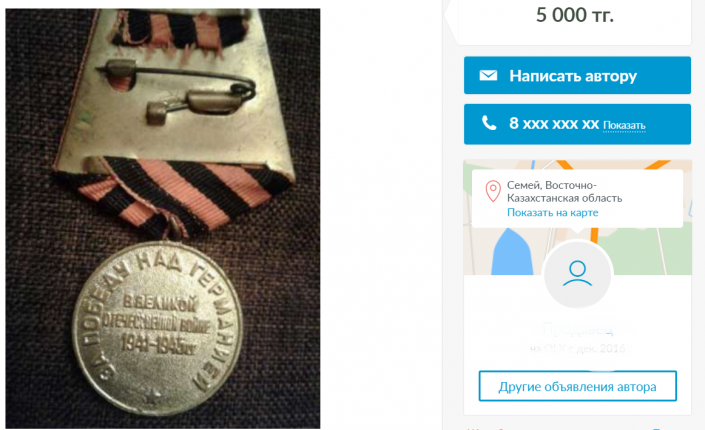The width and height of the screenshot is (705, 430).
Task: Open the medal listing photo
Action: pyautogui.click(x=163, y=219)
